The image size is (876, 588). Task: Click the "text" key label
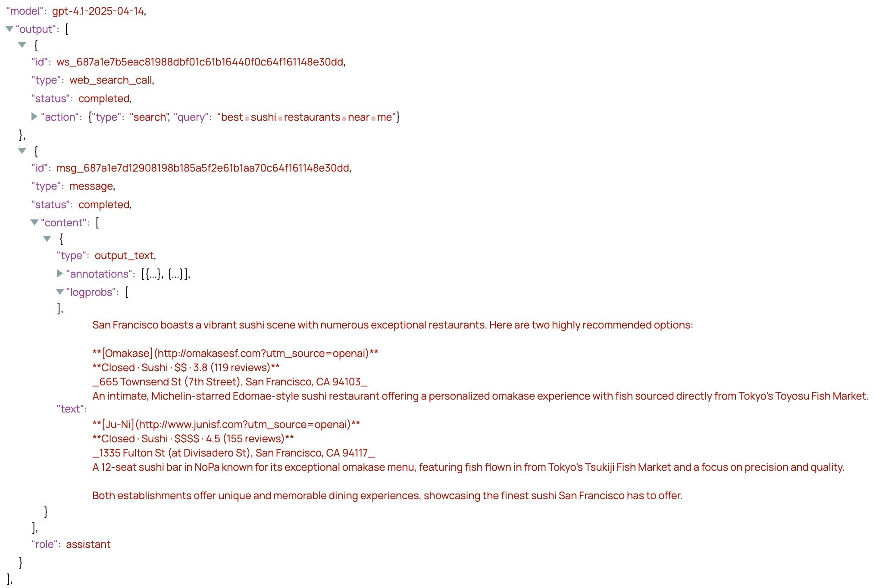point(72,409)
